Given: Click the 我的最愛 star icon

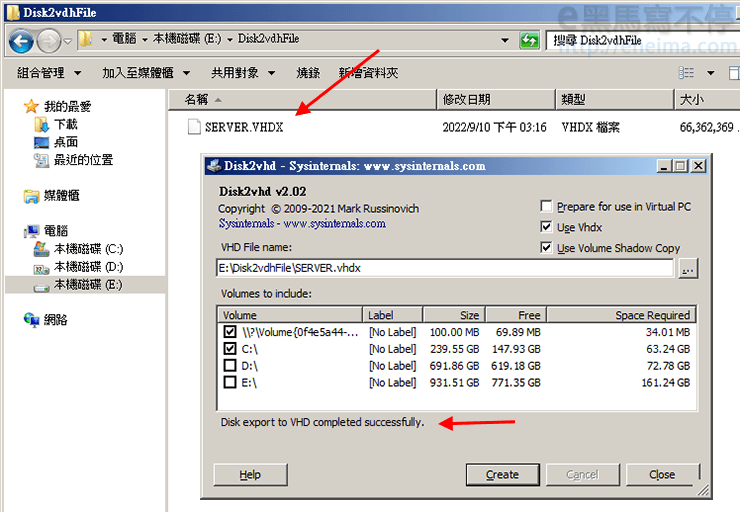Looking at the screenshot, I should click(x=31, y=106).
